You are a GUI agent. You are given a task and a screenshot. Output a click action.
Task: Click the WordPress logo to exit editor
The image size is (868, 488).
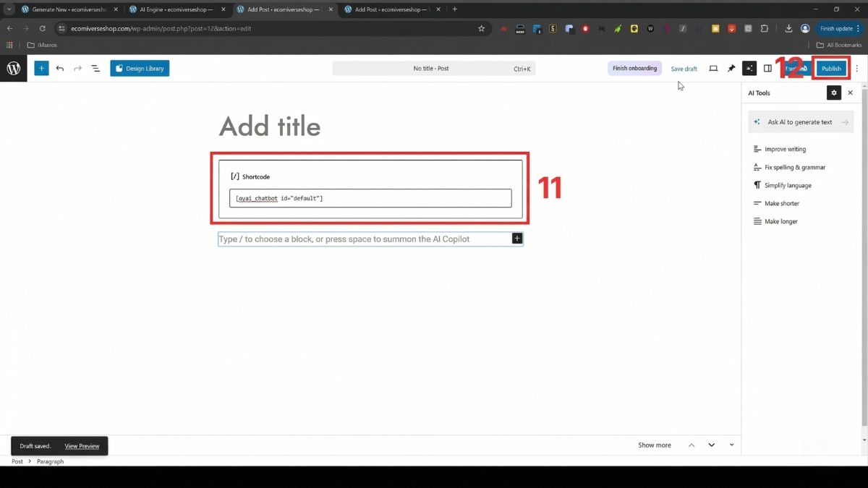[x=14, y=69]
